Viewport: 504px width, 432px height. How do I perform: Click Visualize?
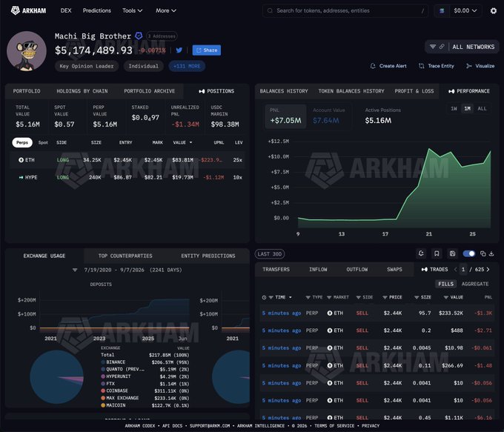[480, 66]
